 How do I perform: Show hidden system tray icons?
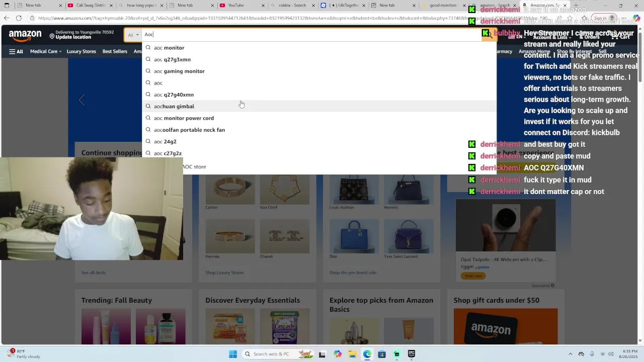[570, 354]
